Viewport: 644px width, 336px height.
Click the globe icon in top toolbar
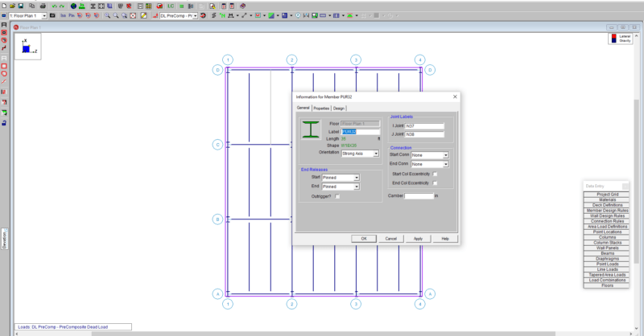(x=73, y=6)
